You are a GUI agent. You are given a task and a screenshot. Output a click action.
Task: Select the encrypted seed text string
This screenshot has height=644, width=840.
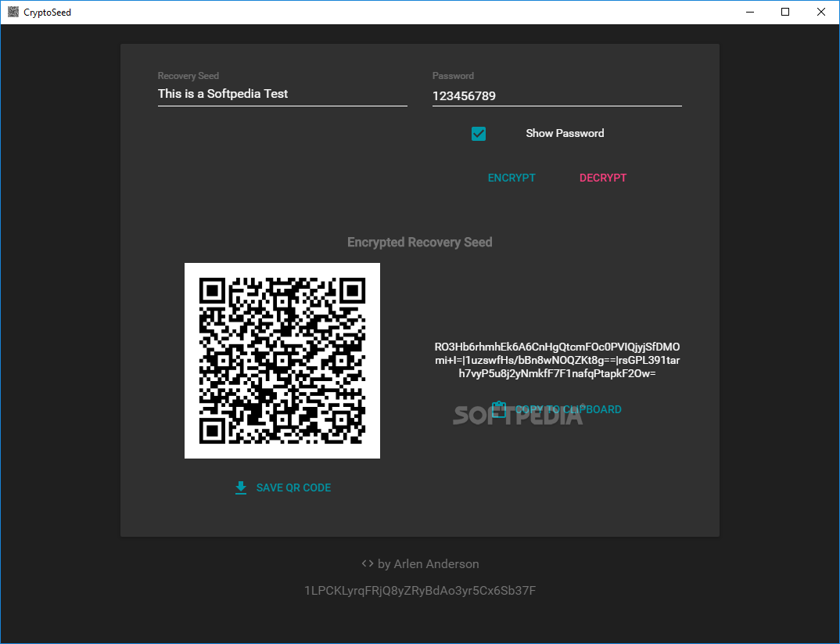click(x=557, y=360)
